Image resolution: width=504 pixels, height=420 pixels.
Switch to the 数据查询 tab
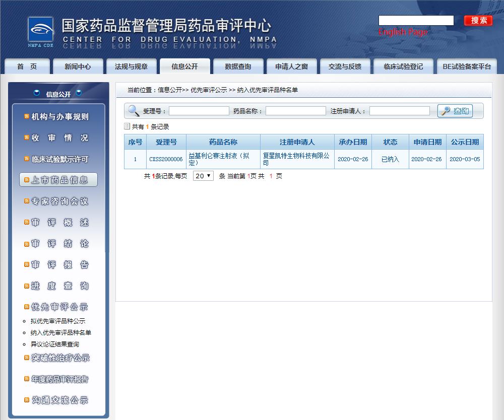[238, 65]
